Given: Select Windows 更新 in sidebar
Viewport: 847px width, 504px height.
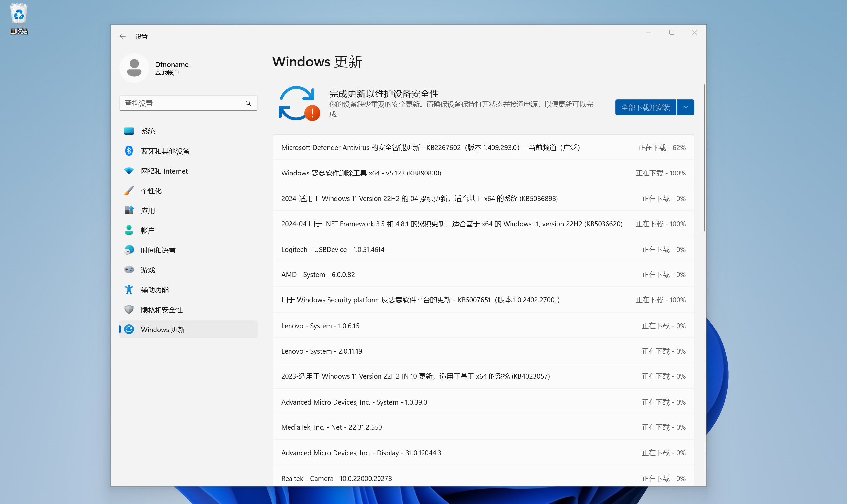Looking at the screenshot, I should (162, 330).
